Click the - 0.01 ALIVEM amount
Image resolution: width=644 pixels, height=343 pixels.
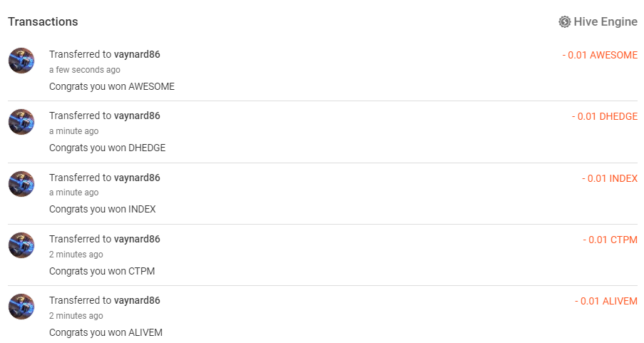tap(605, 301)
